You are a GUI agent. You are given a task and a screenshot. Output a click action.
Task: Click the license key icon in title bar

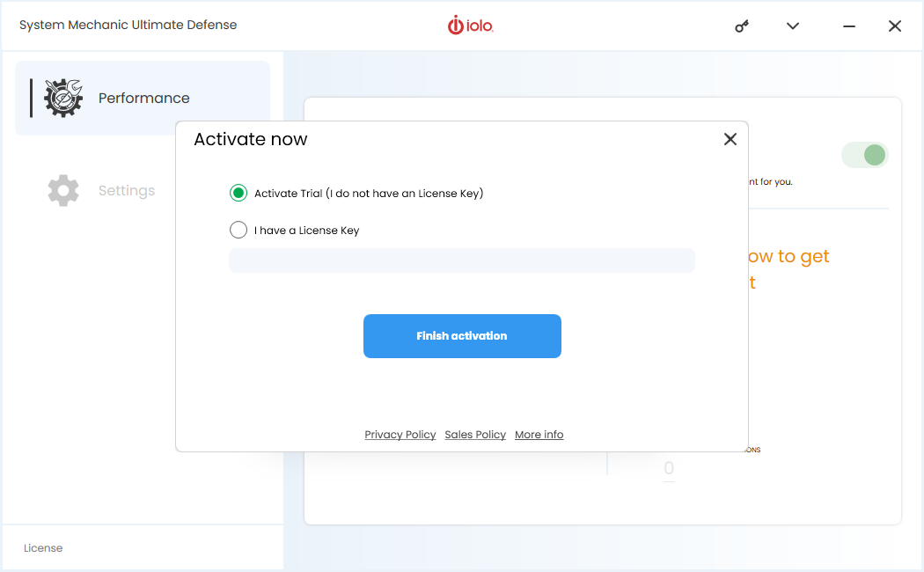click(742, 26)
